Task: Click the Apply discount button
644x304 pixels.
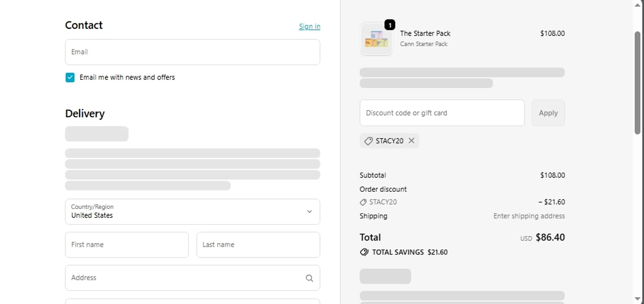Action: pos(548,113)
